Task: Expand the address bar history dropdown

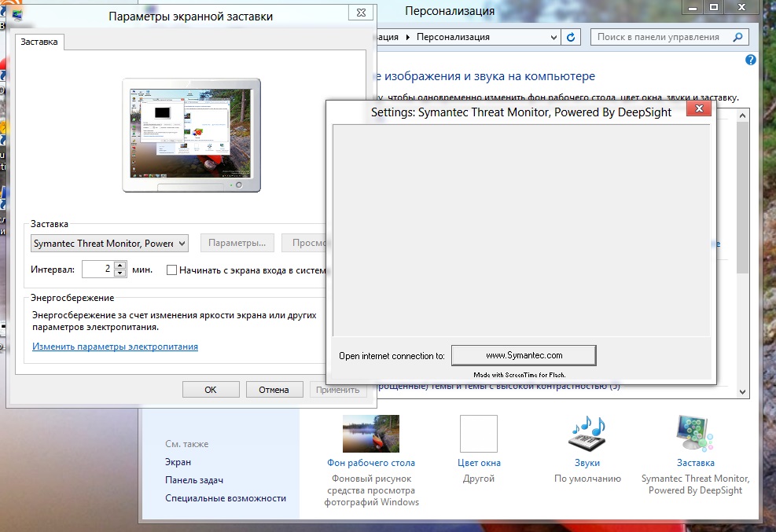Action: point(553,37)
